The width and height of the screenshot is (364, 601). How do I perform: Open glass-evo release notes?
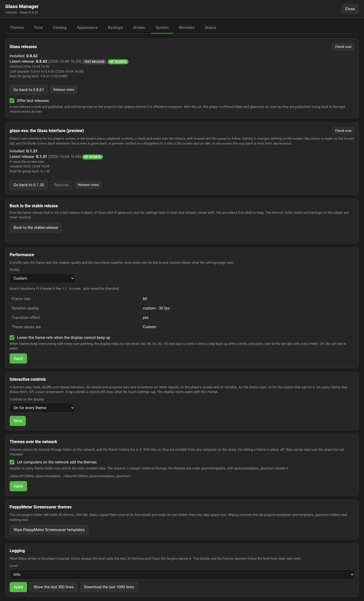point(88,185)
